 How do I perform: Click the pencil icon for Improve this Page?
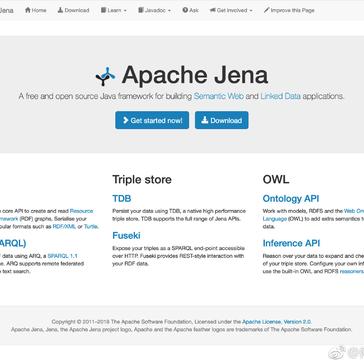(x=266, y=10)
